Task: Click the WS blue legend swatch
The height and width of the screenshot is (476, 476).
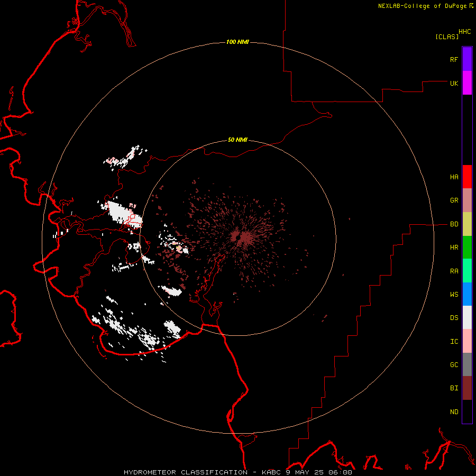Action: (467, 294)
